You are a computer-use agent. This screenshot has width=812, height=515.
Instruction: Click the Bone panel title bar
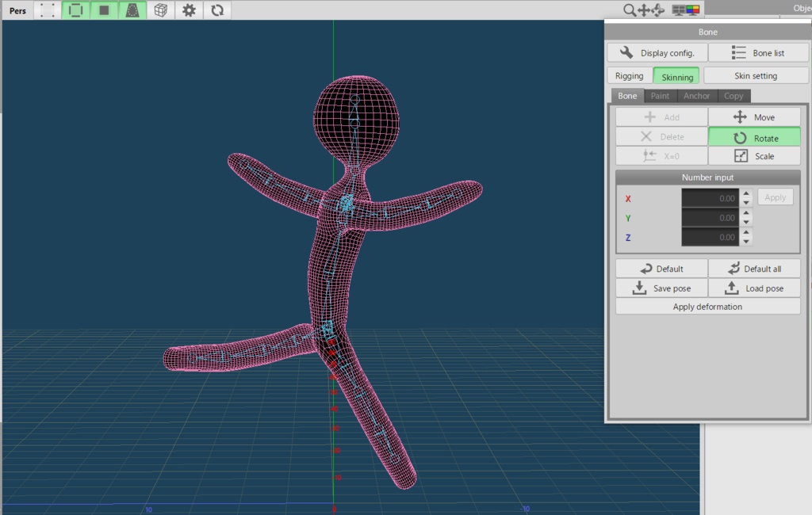click(x=707, y=32)
